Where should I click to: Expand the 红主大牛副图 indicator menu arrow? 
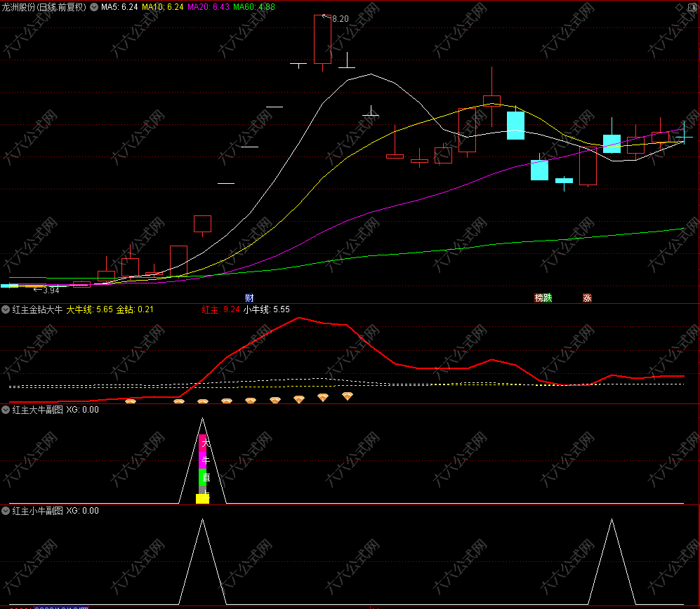click(6, 410)
